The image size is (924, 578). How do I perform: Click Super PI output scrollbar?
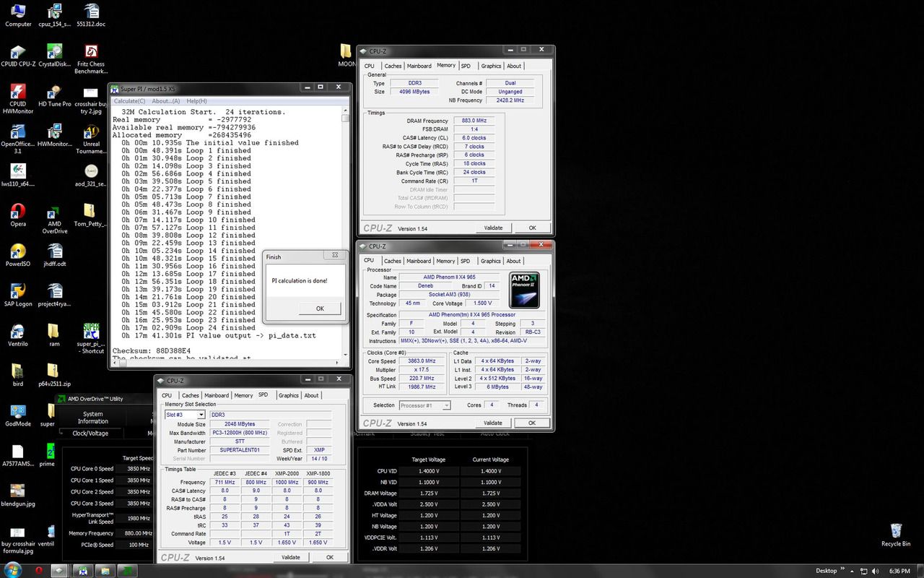coord(345,233)
